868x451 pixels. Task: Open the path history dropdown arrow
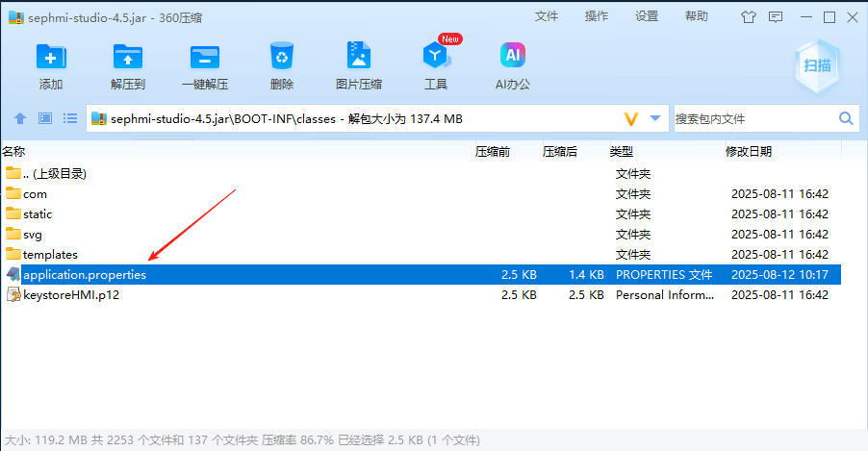click(655, 118)
